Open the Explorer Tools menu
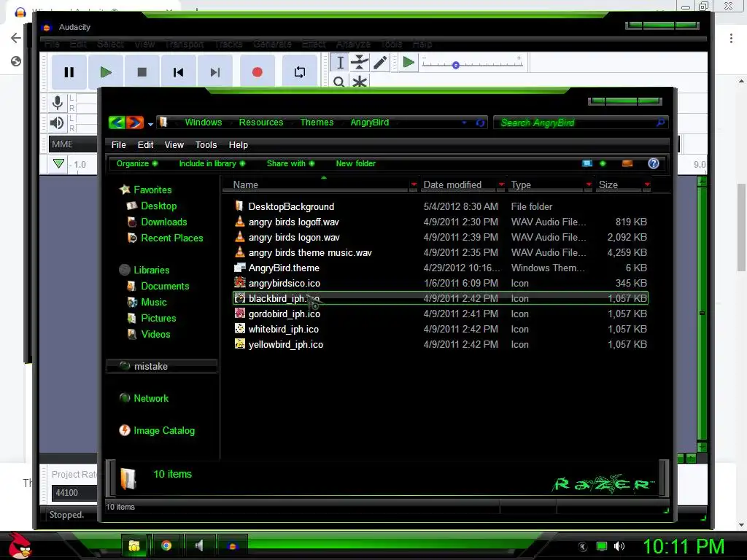 (x=206, y=145)
